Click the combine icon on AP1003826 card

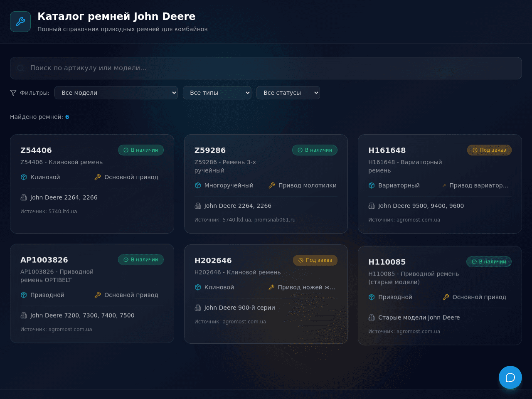pos(24,315)
